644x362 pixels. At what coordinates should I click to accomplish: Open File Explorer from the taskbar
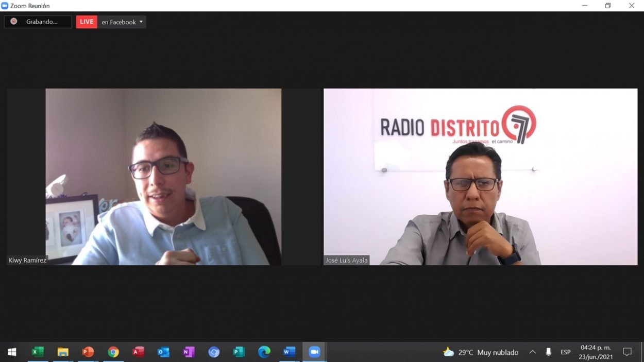tap(63, 352)
